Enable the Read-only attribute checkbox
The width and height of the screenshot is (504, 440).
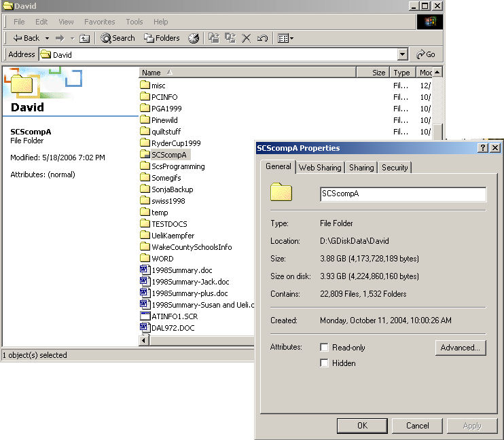click(x=325, y=348)
